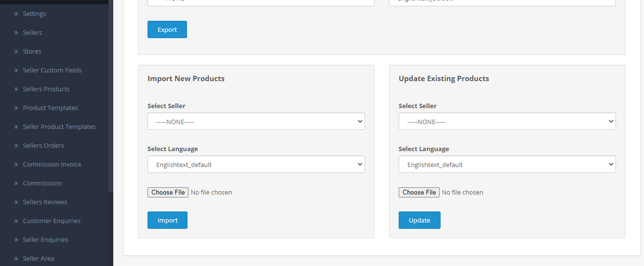Click the 'Update Existing Products' heading
Image resolution: width=644 pixels, height=266 pixels.
tap(444, 78)
